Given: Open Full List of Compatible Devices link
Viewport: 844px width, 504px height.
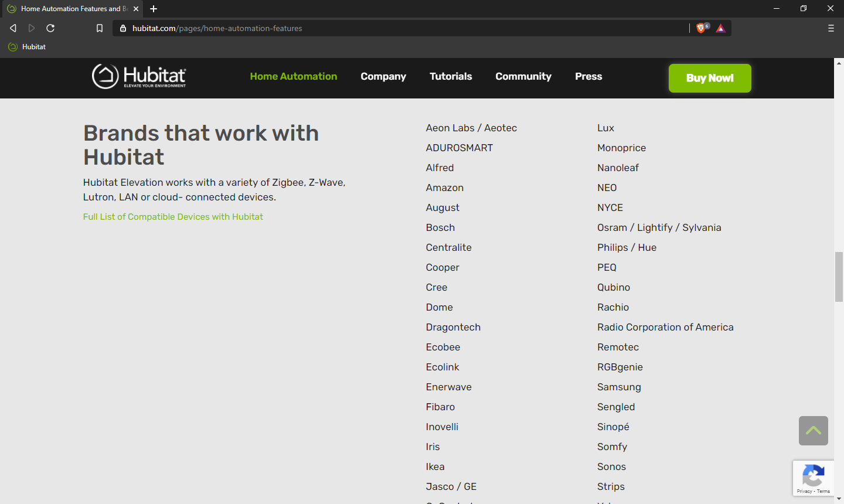Looking at the screenshot, I should (x=173, y=217).
